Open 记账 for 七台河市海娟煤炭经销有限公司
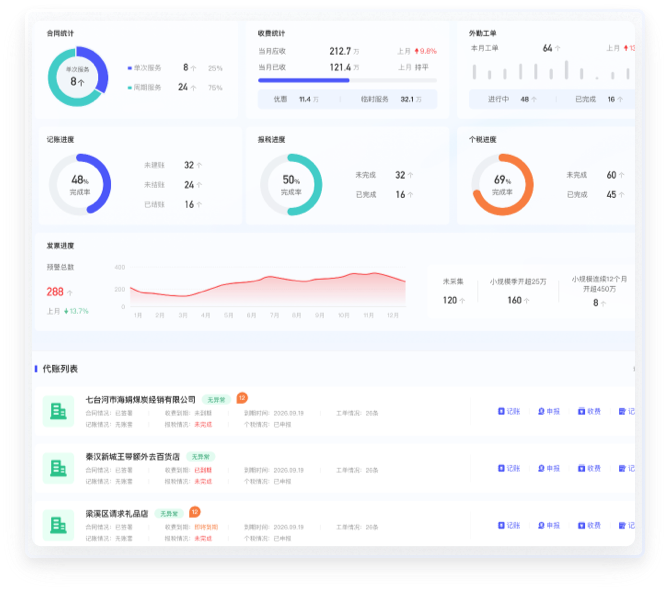The width and height of the screenshot is (667, 591). tap(509, 411)
